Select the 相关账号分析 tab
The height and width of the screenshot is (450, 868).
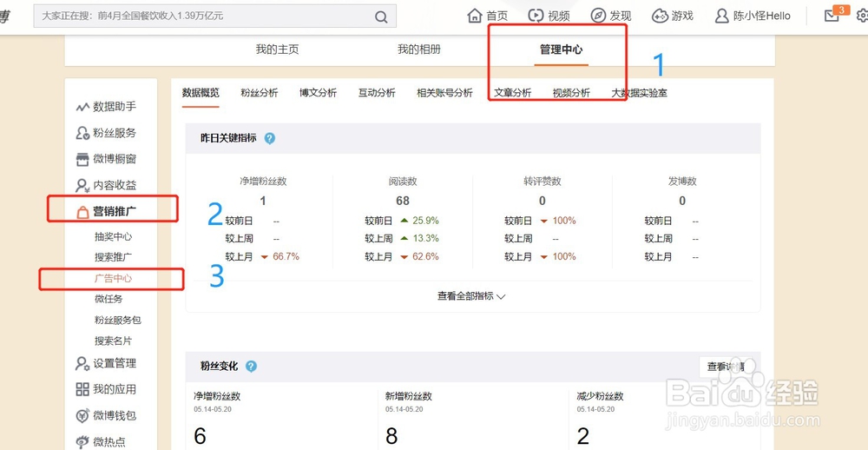[x=444, y=93]
